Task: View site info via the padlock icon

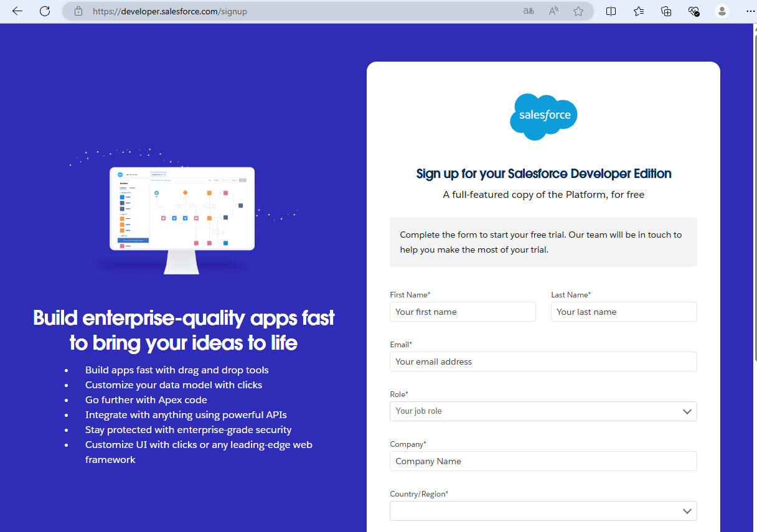Action: 78,11
